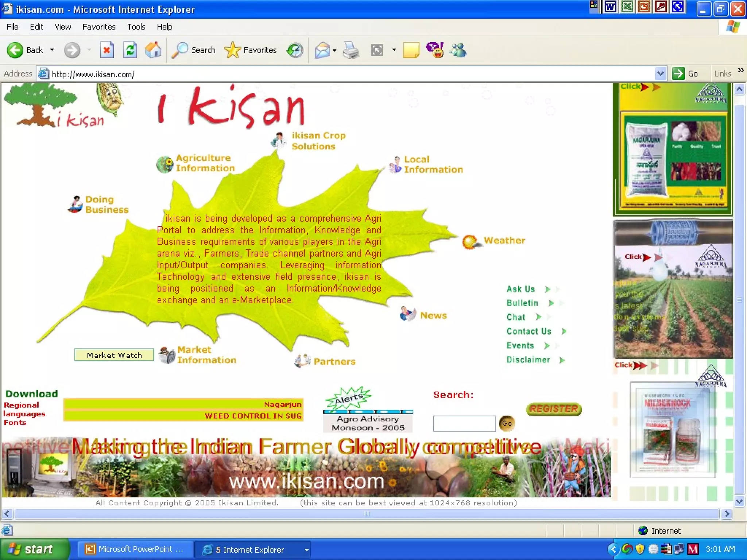Click the Weather sun icon
Screen dimensions: 747x560
point(470,241)
